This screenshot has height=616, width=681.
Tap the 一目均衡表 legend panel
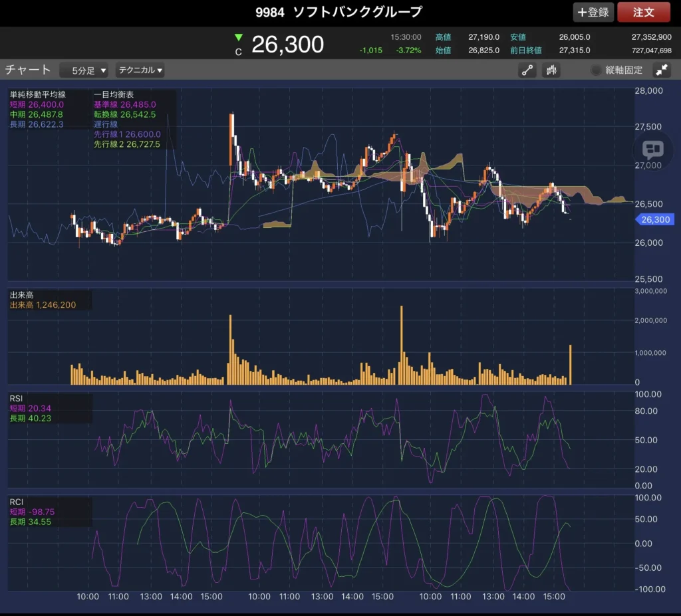coord(134,119)
